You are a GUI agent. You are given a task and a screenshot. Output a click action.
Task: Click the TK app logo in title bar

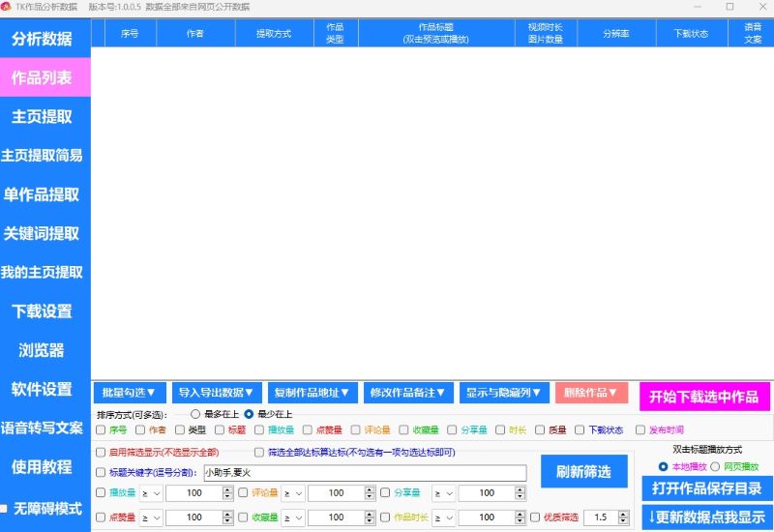(x=6, y=7)
